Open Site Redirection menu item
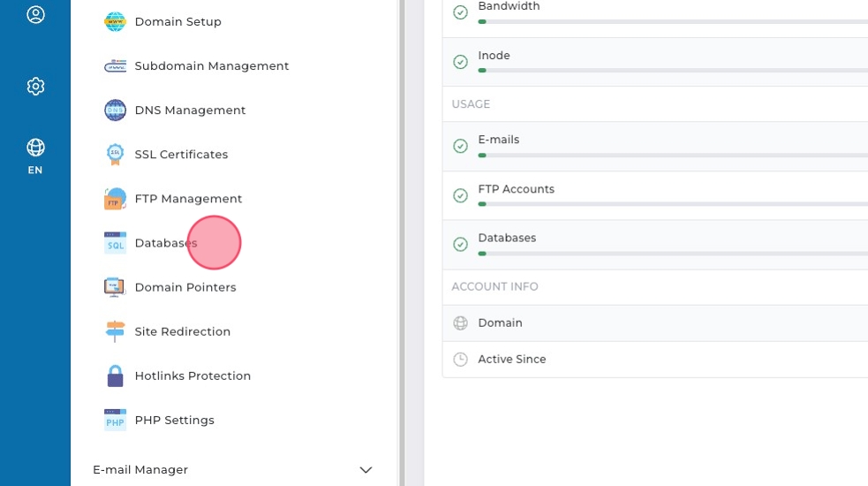This screenshot has height=486, width=868. coord(182,331)
